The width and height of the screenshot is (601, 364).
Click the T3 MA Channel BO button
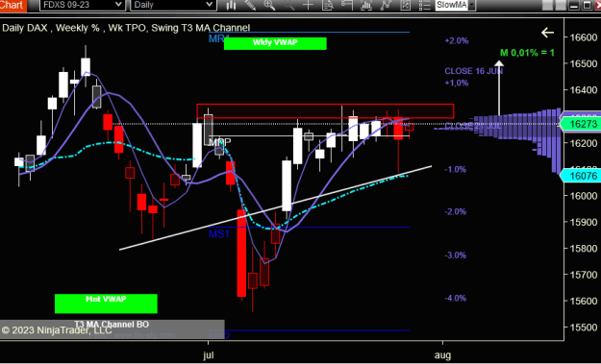click(112, 325)
